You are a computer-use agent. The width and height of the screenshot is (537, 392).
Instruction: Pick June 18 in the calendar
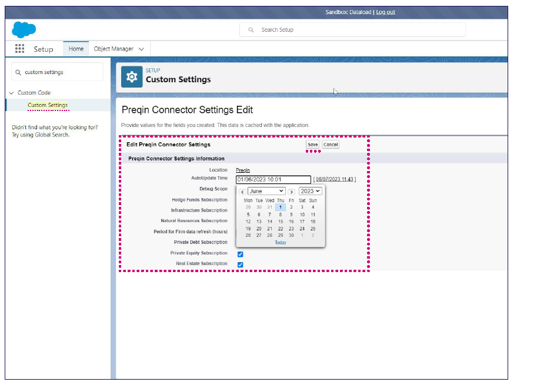[x=313, y=222]
